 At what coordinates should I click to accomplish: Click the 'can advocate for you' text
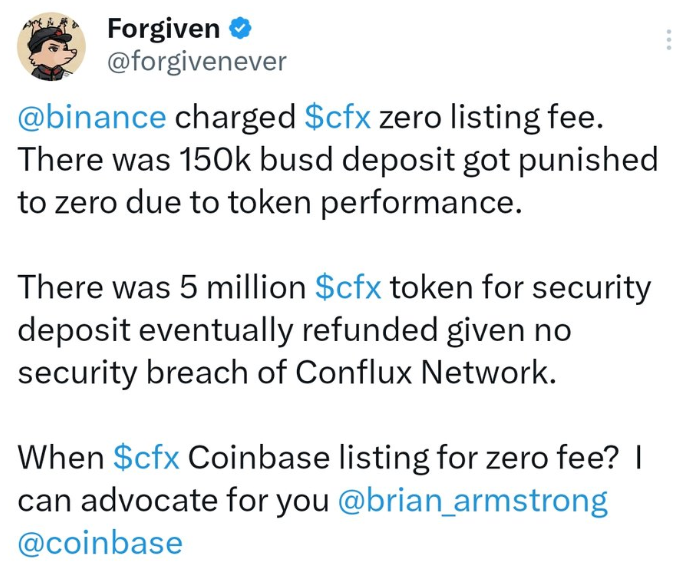[x=173, y=500]
